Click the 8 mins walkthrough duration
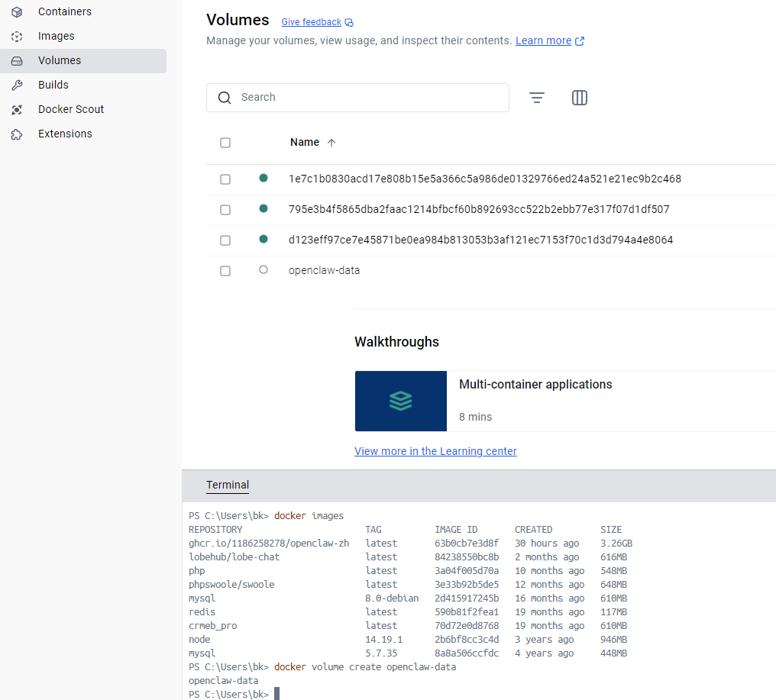776x700 pixels. 475,417
